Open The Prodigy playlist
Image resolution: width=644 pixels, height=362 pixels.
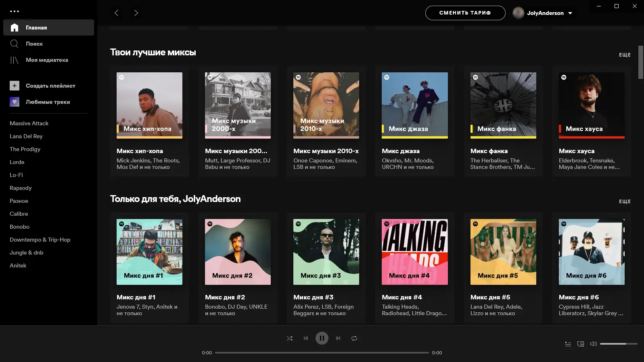pos(25,149)
